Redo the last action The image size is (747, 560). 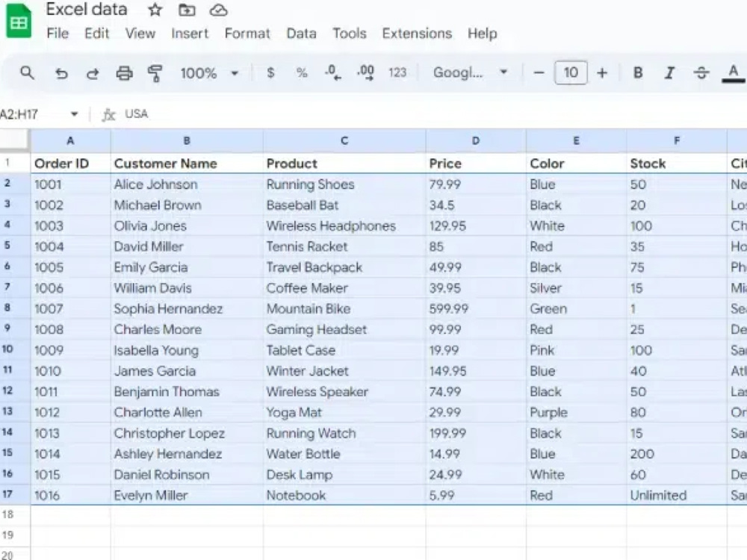tap(93, 73)
